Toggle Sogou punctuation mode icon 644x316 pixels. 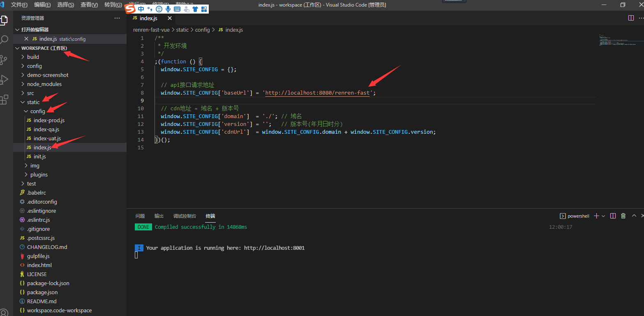tap(150, 9)
